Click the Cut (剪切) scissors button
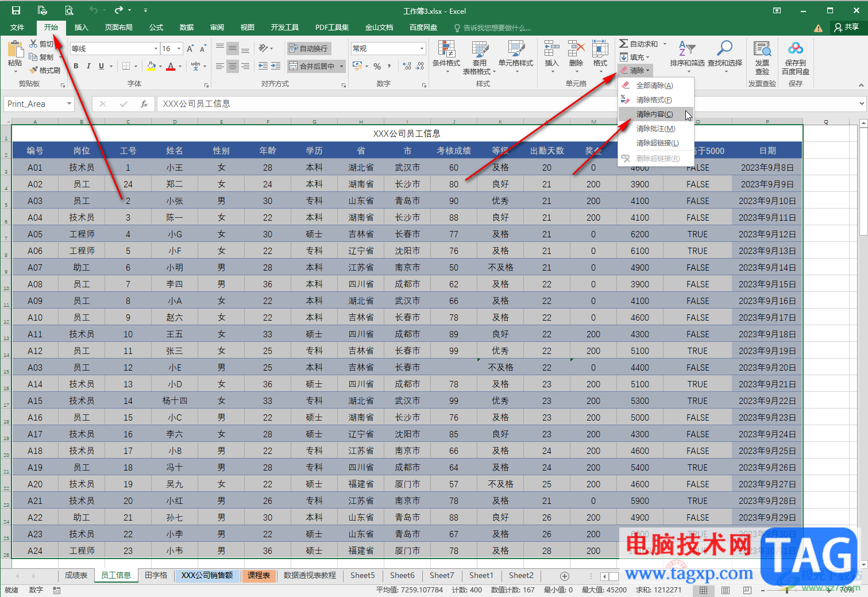The image size is (868, 597). (41, 44)
